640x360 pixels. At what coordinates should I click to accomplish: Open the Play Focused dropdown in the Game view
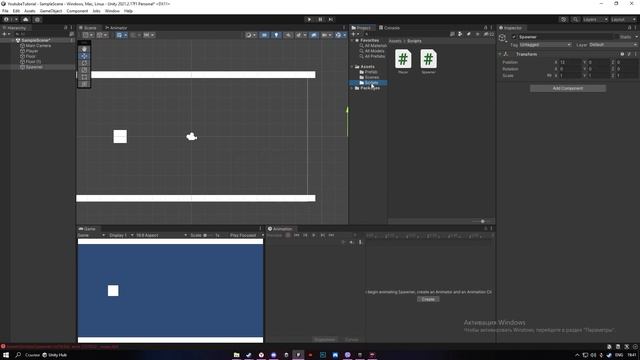247,235
